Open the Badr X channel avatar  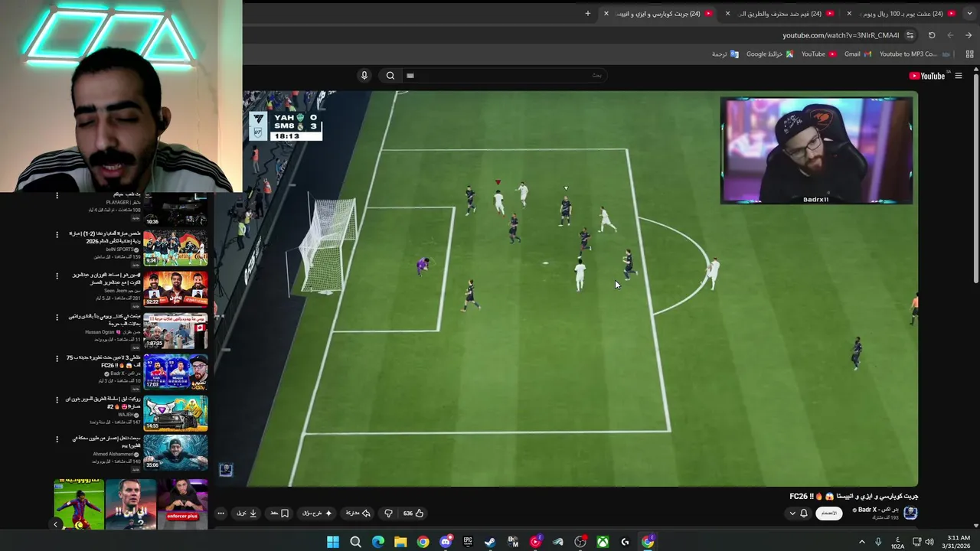point(910,513)
